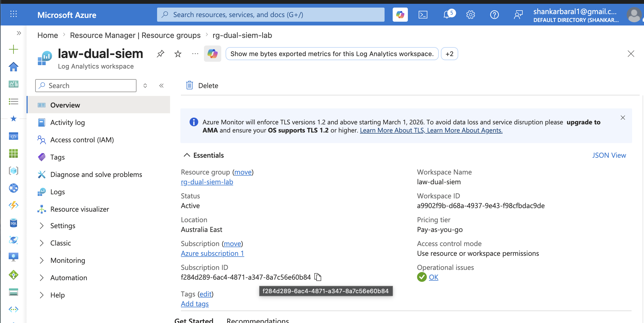Go to Home via sidebar house icon

point(14,67)
